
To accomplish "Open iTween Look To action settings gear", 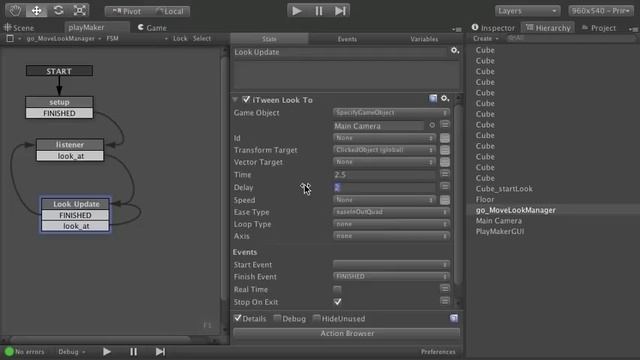I will point(445,98).
